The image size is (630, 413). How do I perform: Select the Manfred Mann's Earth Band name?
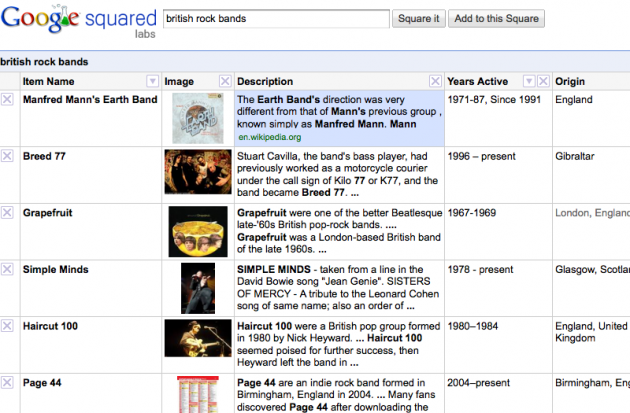tap(90, 100)
